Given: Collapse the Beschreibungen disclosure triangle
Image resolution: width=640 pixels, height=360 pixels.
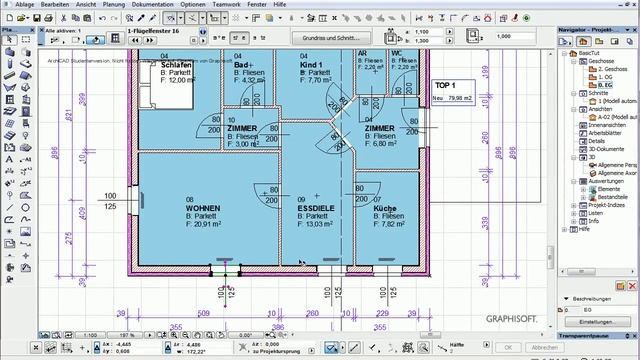Looking at the screenshot, I should (566, 299).
